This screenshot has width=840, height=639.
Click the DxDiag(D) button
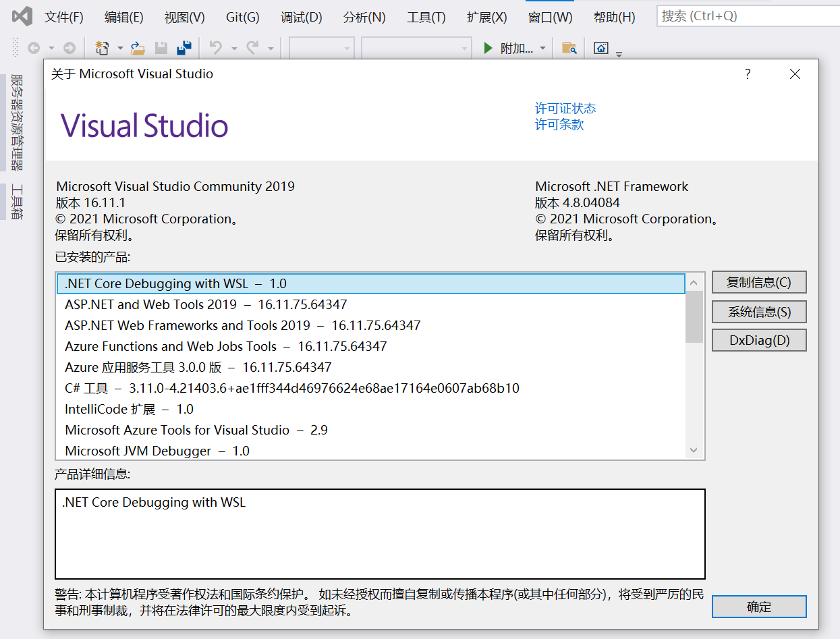point(759,340)
